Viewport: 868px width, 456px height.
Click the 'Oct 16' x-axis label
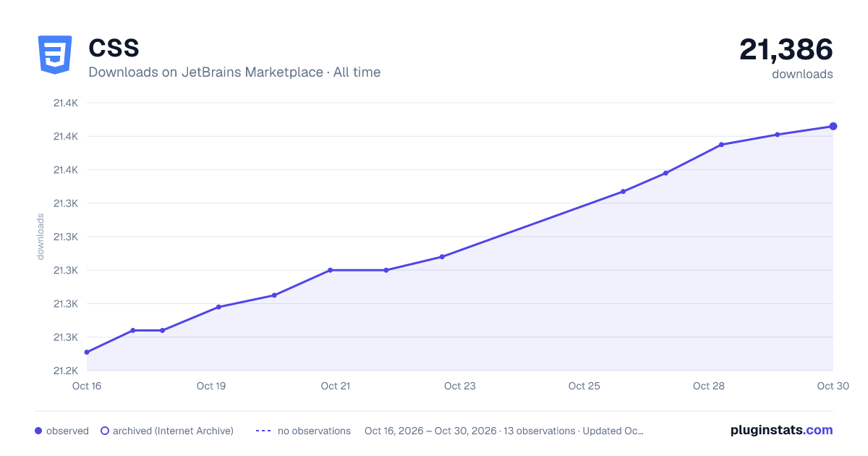87,386
